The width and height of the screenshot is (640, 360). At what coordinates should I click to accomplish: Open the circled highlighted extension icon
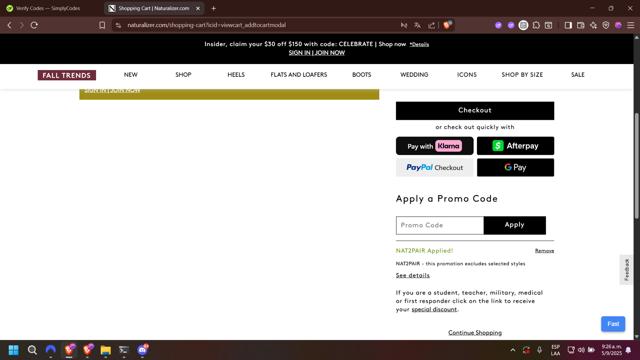pyautogui.click(x=523, y=25)
